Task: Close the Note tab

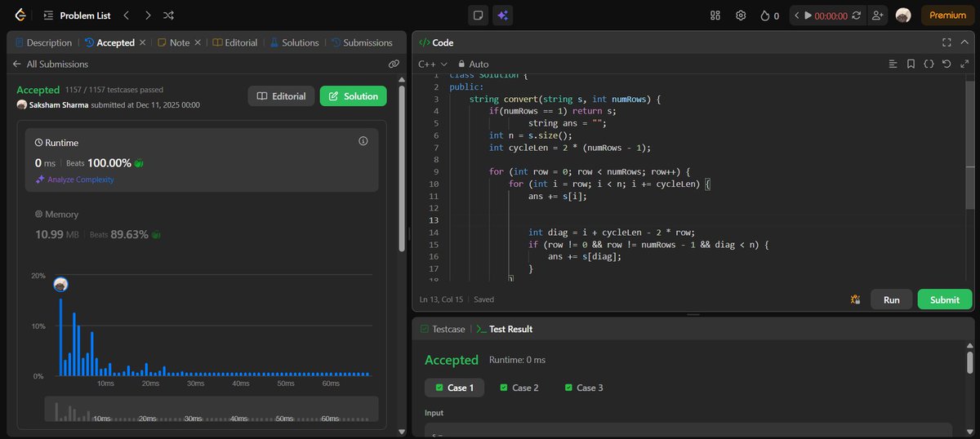Action: [x=198, y=42]
